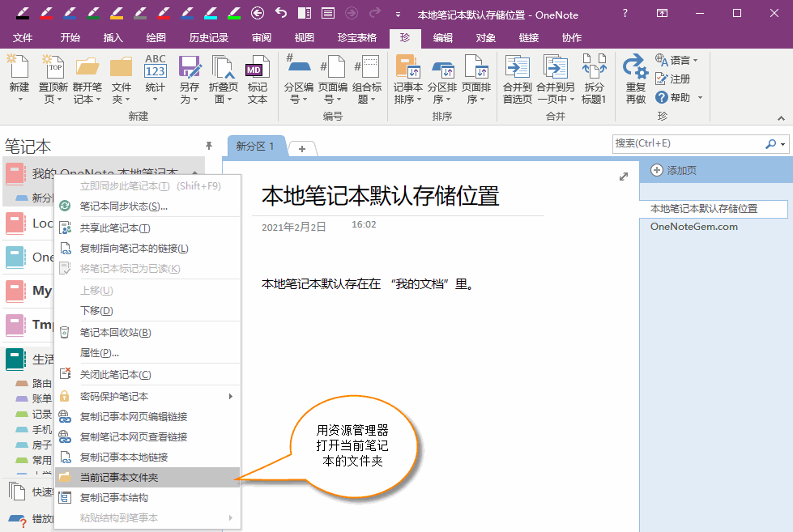
Task: Choose 复制指向笔记本的链接(L) menu item
Action: click(x=147, y=249)
